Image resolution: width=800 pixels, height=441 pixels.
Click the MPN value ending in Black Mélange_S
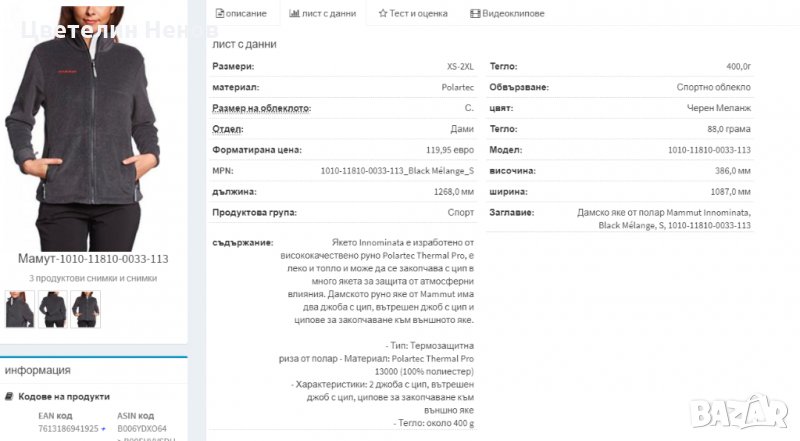click(x=397, y=171)
